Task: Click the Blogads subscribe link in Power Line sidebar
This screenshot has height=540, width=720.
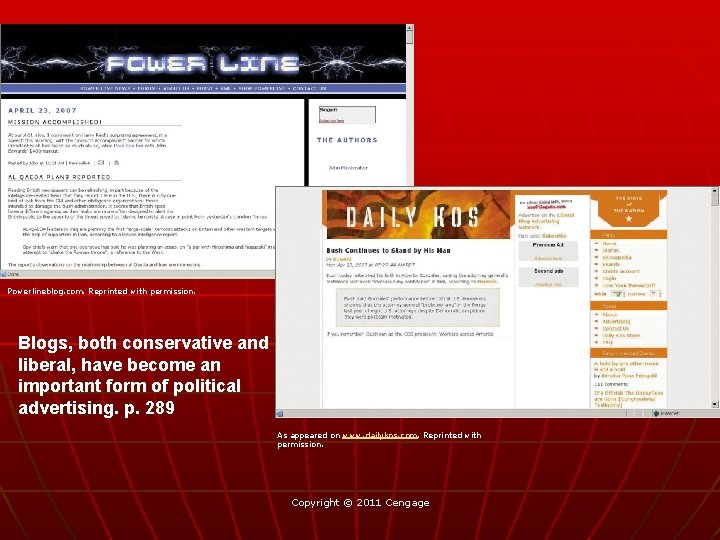Action: [331, 121]
